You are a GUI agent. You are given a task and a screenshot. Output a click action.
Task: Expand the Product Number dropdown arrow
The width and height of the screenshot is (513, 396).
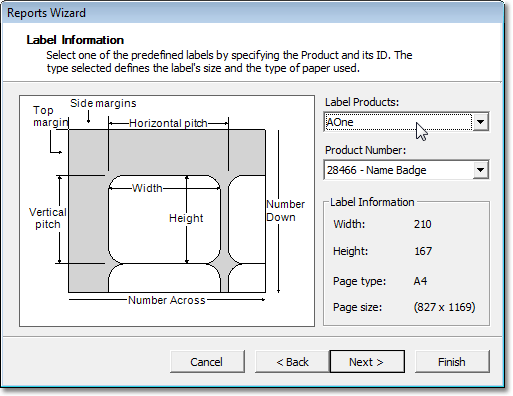(480, 170)
